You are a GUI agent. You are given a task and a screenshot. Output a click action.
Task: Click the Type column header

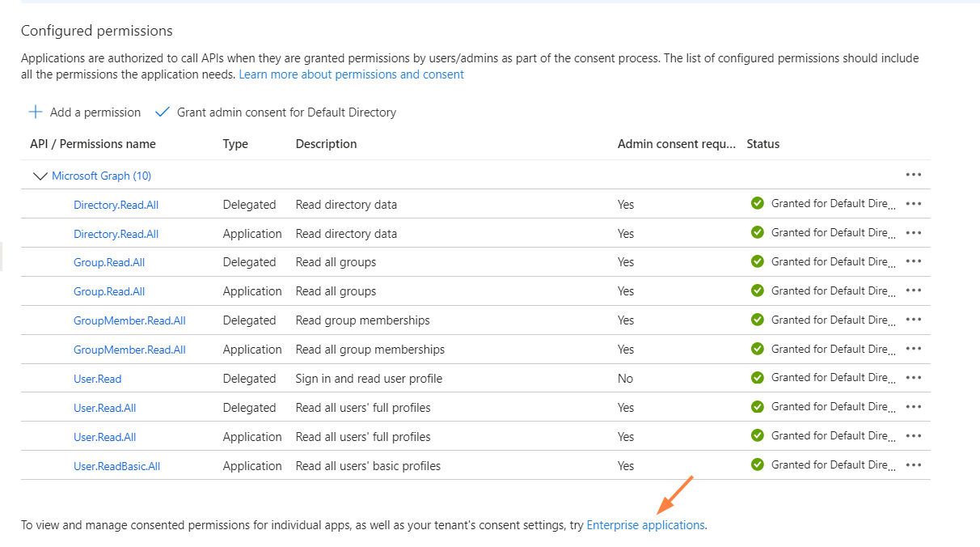(x=235, y=144)
